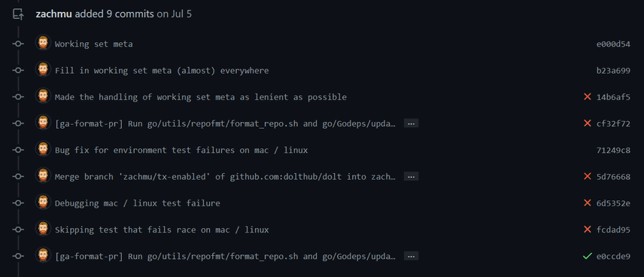Expand ellipsis on e0ccde9 ga-format-pr commit
Screen dimensions: 644x277
click(x=411, y=256)
